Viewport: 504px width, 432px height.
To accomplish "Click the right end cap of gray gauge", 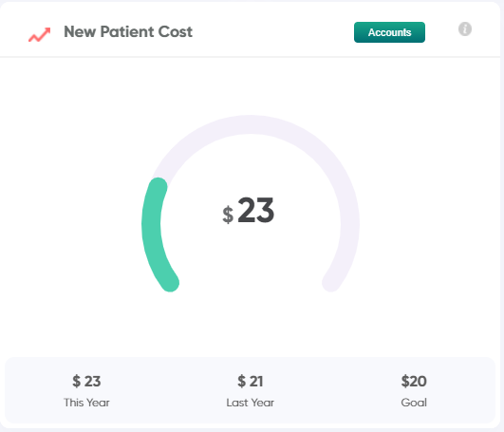I will (331, 283).
